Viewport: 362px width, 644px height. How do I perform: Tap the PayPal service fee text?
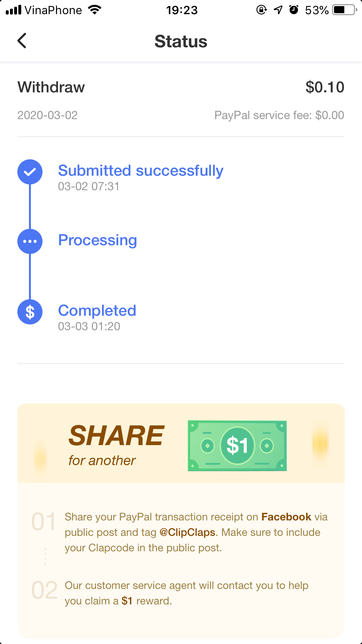(x=279, y=115)
